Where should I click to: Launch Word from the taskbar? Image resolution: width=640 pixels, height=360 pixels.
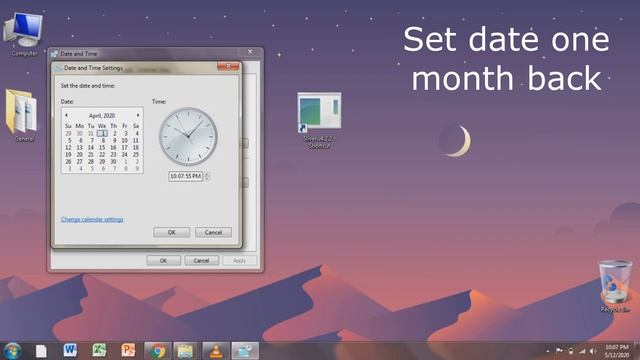(x=70, y=350)
